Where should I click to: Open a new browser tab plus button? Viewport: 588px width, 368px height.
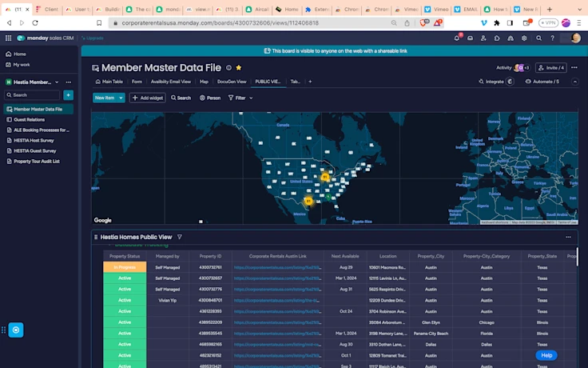(x=550, y=10)
